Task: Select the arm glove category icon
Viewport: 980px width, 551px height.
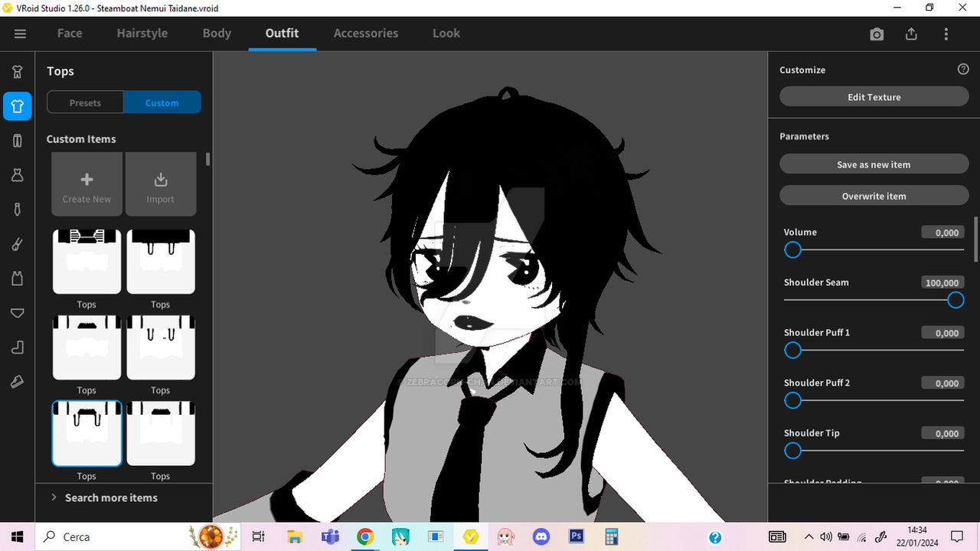Action: click(17, 244)
